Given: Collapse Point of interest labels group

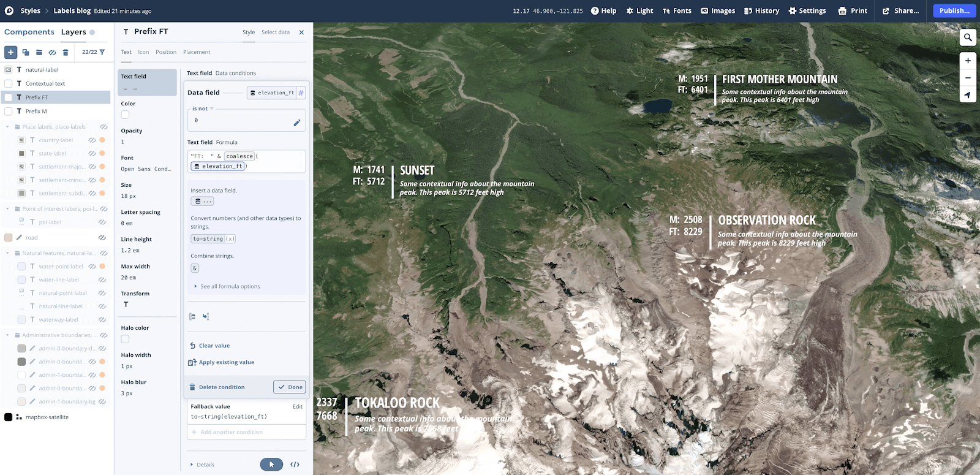Looking at the screenshot, I should coord(8,209).
